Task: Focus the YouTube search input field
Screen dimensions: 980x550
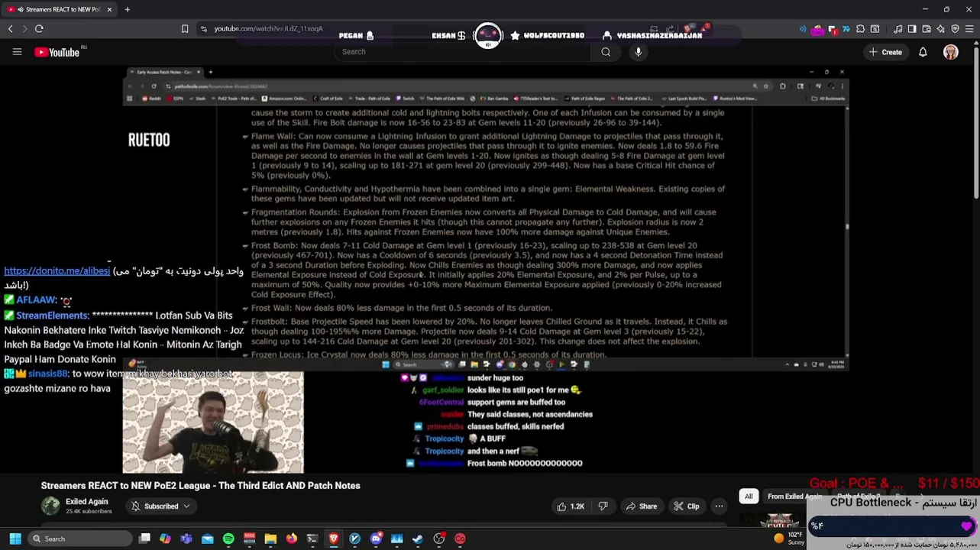Action: tap(462, 52)
